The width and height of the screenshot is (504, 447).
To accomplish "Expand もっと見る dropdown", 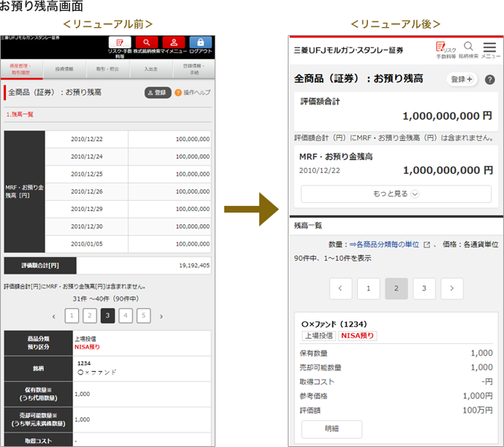I will [x=396, y=194].
